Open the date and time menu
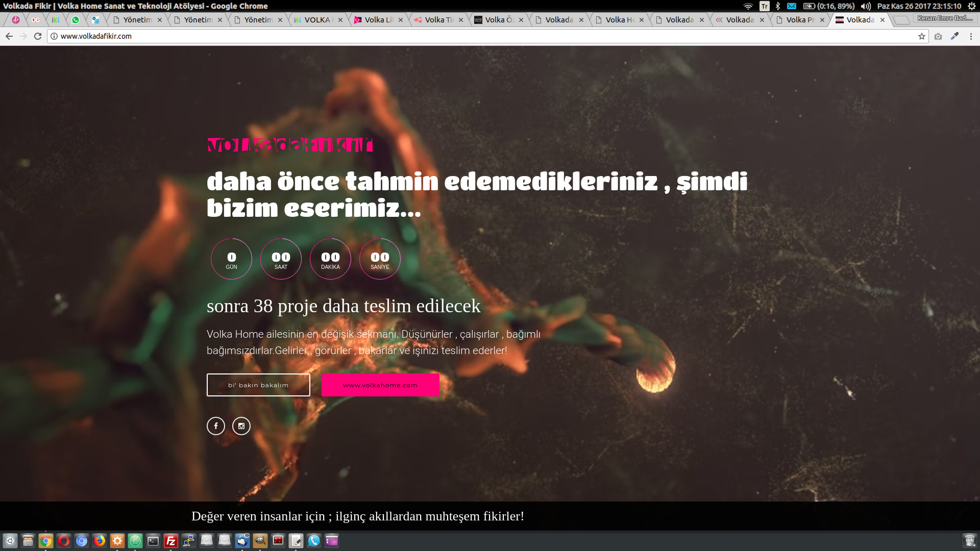 (919, 6)
